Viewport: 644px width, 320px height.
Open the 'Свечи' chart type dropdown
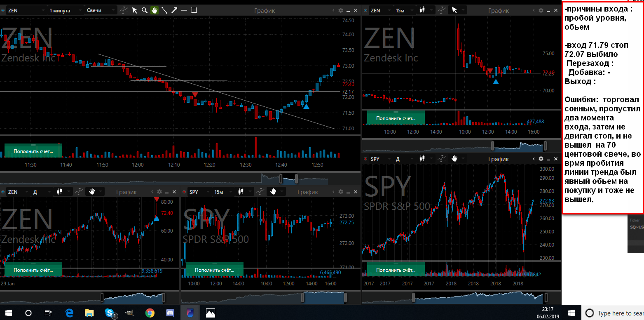pyautogui.click(x=101, y=10)
